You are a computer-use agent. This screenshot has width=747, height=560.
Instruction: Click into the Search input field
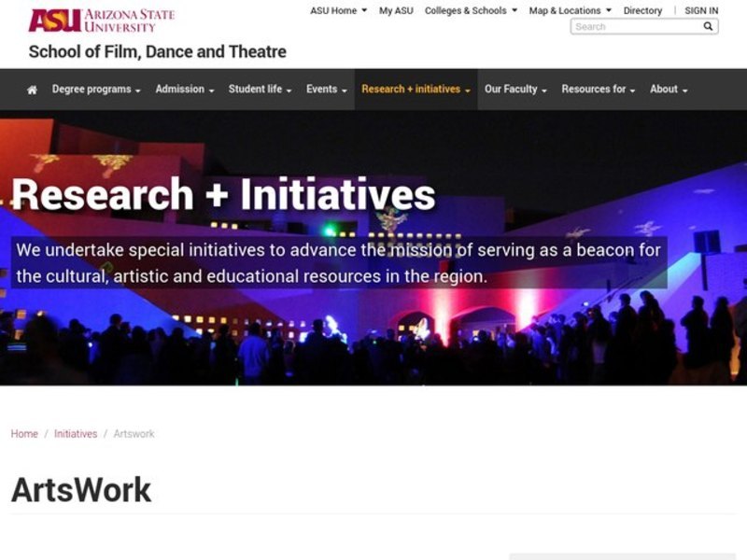pos(635,27)
